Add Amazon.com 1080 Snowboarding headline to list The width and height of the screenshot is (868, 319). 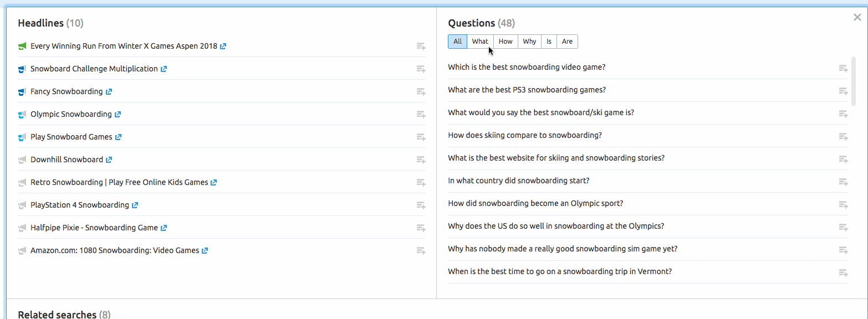pyautogui.click(x=421, y=251)
